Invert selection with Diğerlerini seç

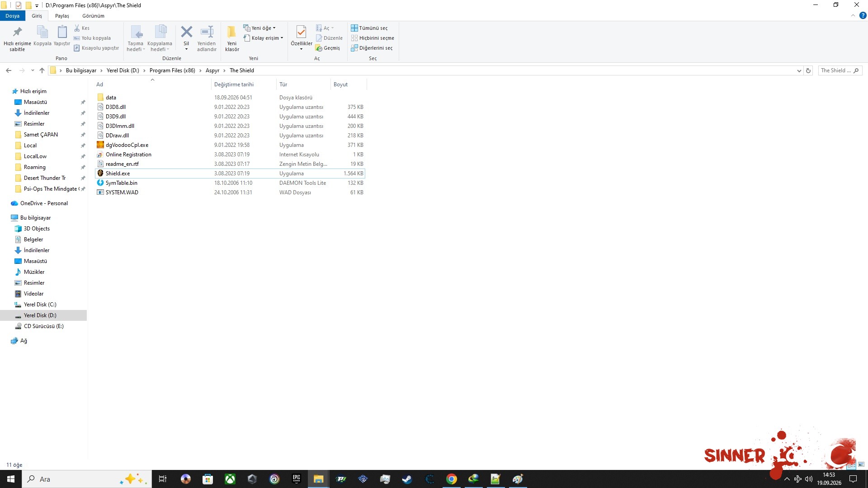(372, 48)
